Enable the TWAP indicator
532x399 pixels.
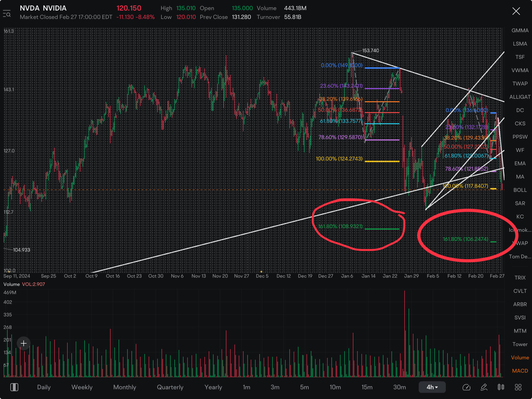coord(520,83)
